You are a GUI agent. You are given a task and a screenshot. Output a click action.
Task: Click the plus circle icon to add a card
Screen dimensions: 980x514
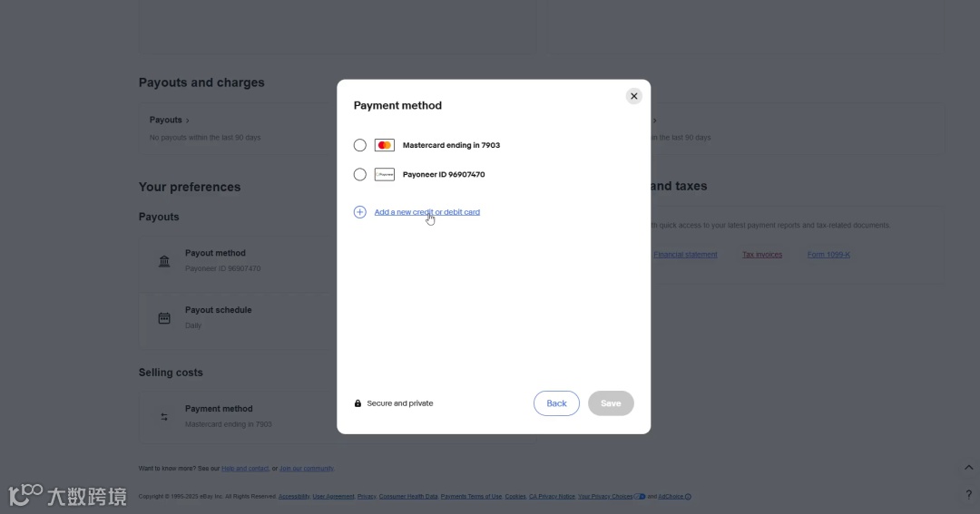click(x=359, y=212)
